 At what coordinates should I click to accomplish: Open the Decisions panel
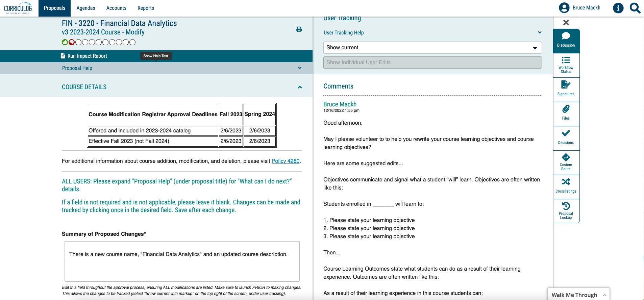coord(566,137)
